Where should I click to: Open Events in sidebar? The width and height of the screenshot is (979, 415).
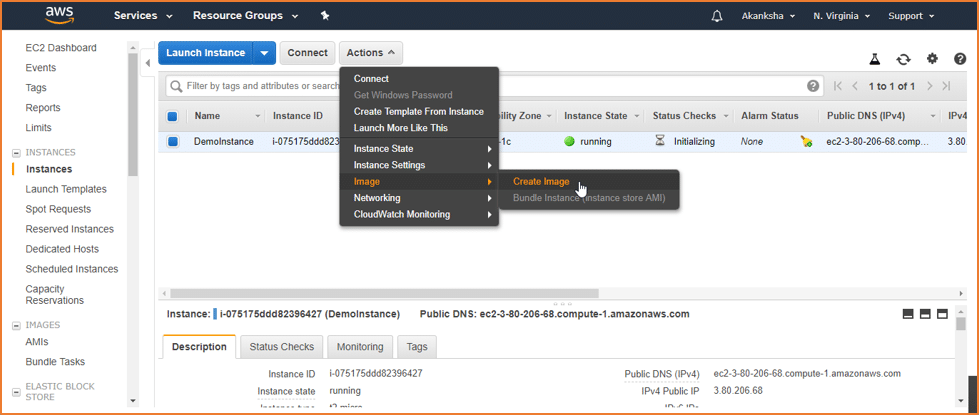click(x=41, y=68)
